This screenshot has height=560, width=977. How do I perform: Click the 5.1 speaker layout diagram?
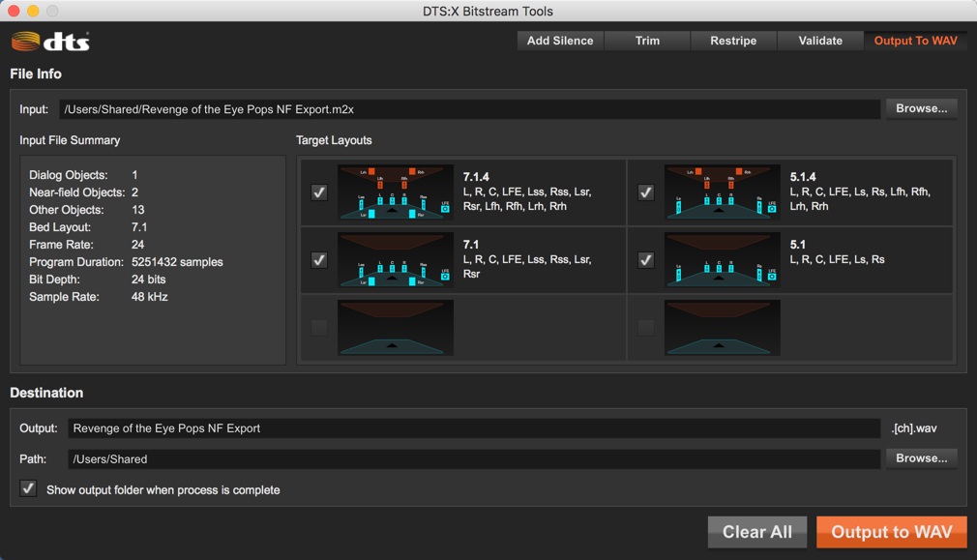[722, 260]
